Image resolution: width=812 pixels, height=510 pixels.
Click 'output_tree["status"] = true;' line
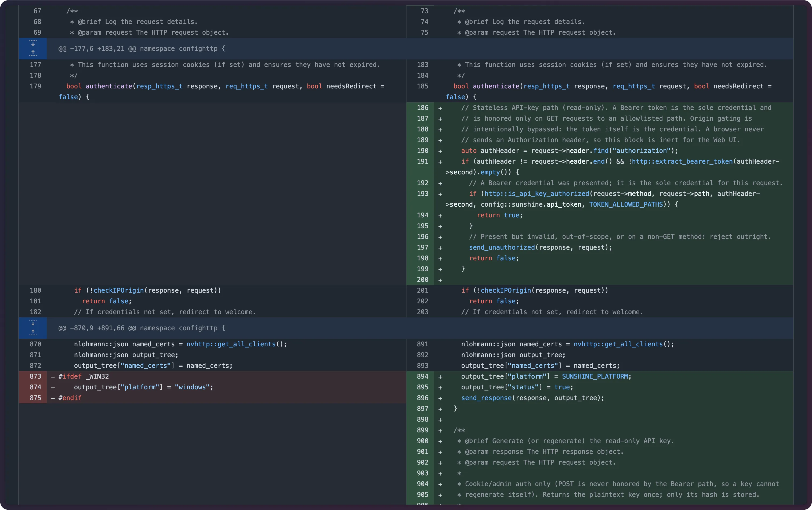[517, 387]
